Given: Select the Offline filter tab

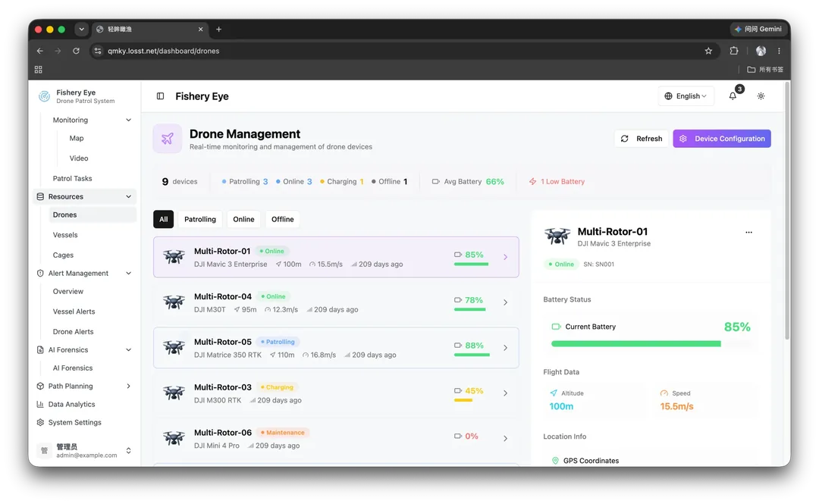Looking at the screenshot, I should [283, 219].
